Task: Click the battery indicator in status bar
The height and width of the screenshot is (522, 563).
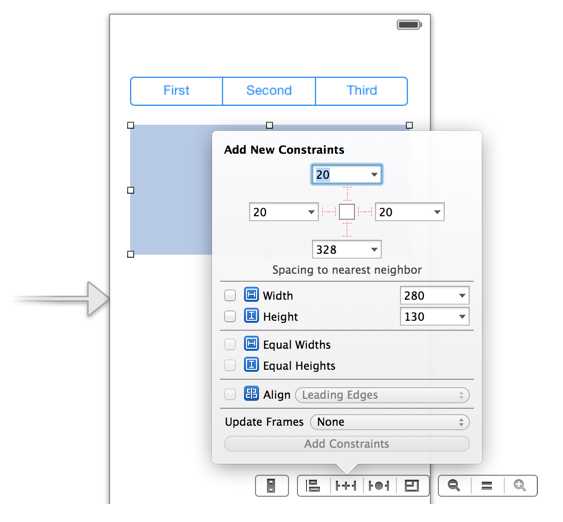Action: (x=409, y=25)
